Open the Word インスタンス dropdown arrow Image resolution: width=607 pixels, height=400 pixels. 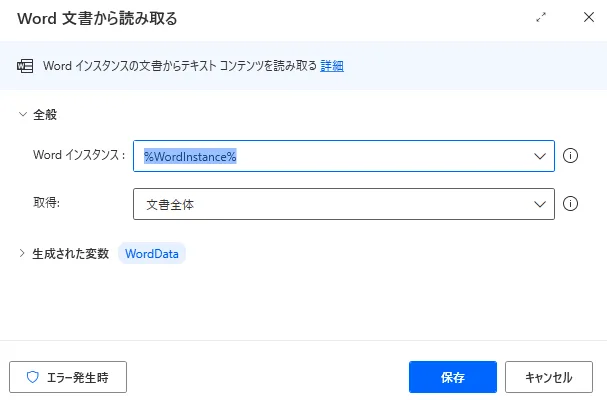click(x=540, y=156)
